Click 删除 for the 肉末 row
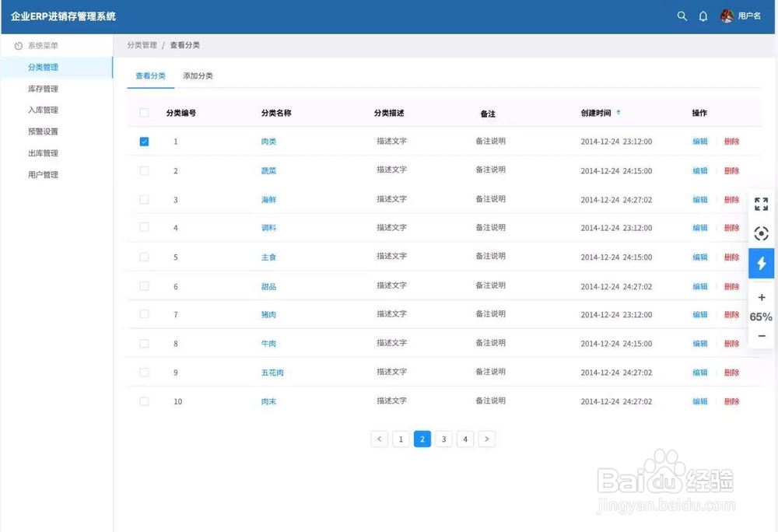778x532 pixels. tap(731, 401)
